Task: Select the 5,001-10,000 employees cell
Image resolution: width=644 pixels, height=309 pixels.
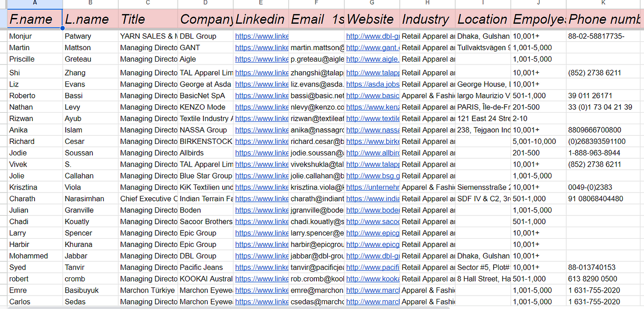Action: point(539,141)
